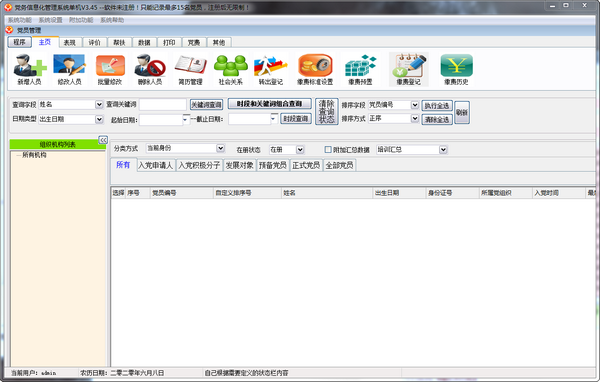The height and width of the screenshot is (382, 600).
Task: Focus the 截止日期 input field
Action: click(x=249, y=119)
